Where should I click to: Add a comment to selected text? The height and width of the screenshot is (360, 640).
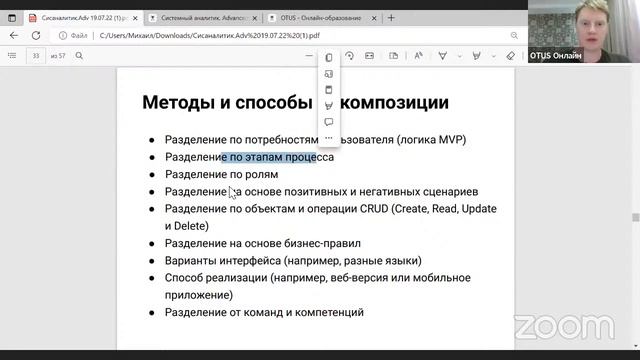(x=329, y=122)
